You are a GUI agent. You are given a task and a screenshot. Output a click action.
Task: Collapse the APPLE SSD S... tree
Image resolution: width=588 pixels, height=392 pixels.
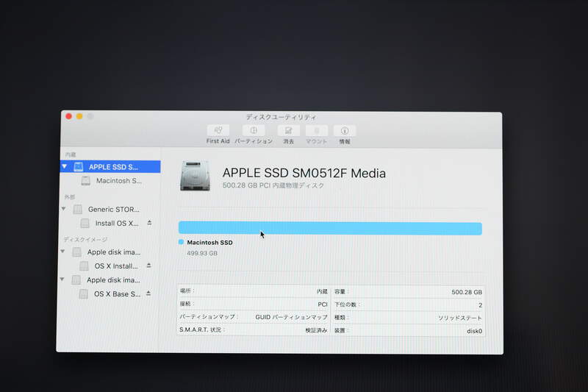click(65, 166)
